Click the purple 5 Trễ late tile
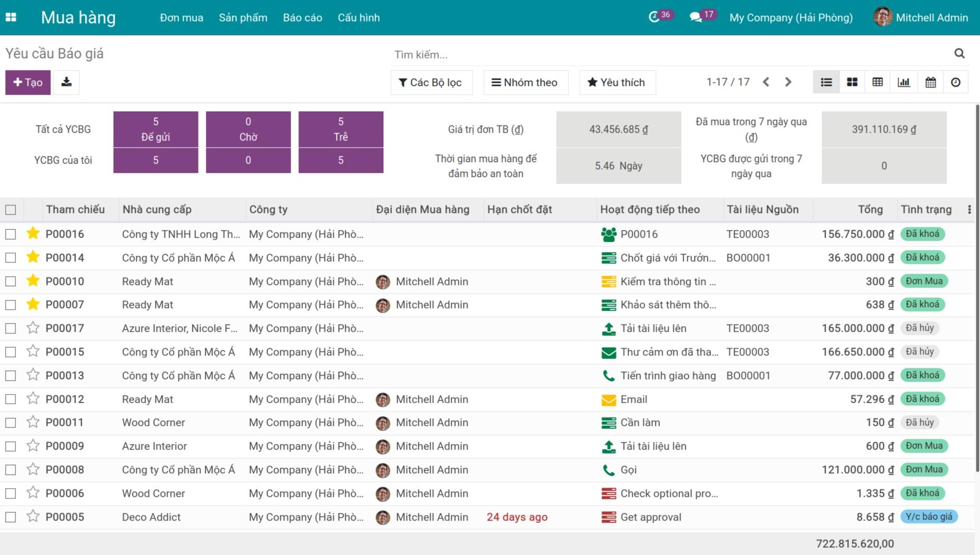 click(341, 129)
